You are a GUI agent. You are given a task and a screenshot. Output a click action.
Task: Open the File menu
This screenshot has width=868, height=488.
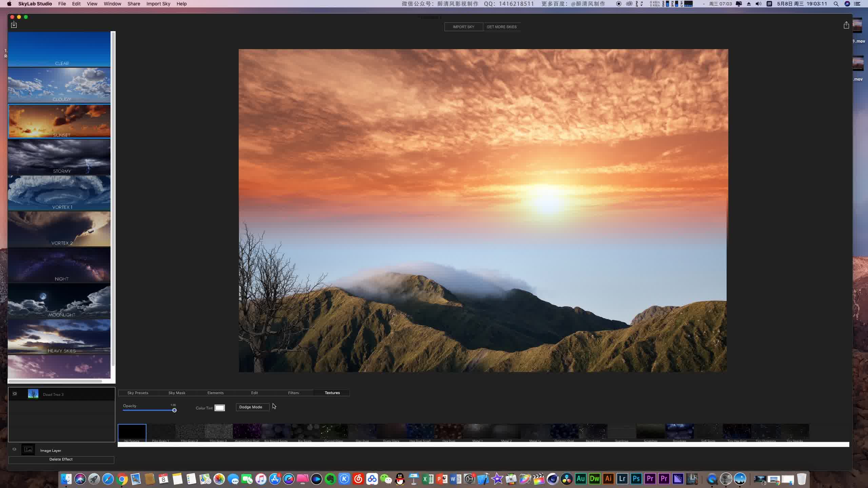click(x=62, y=4)
